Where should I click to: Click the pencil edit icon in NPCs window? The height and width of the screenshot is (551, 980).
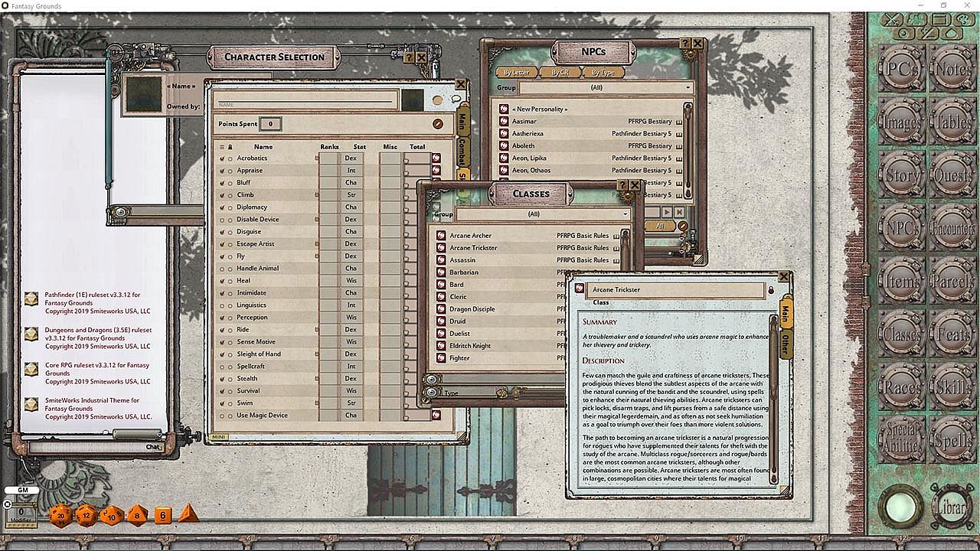click(x=682, y=226)
